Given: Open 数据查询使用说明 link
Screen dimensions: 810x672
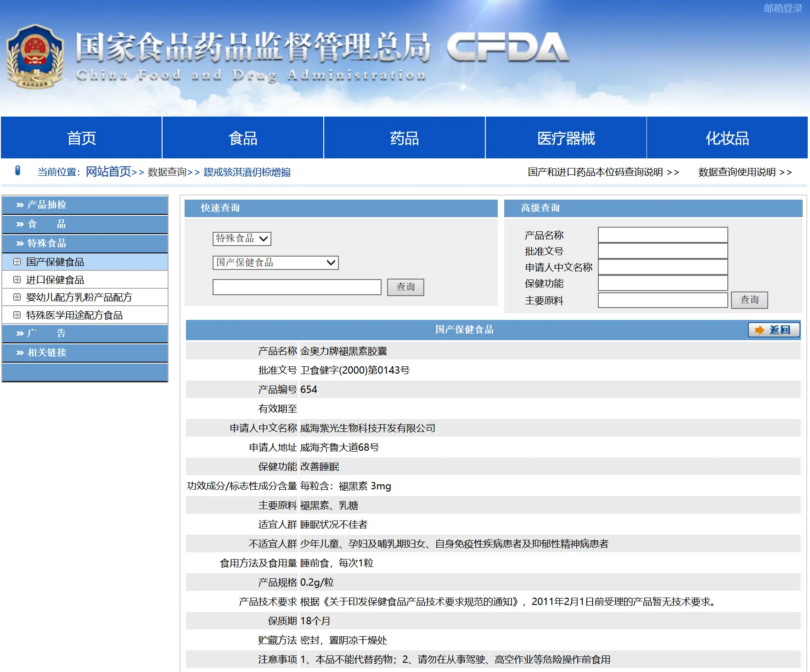Looking at the screenshot, I should [x=745, y=172].
